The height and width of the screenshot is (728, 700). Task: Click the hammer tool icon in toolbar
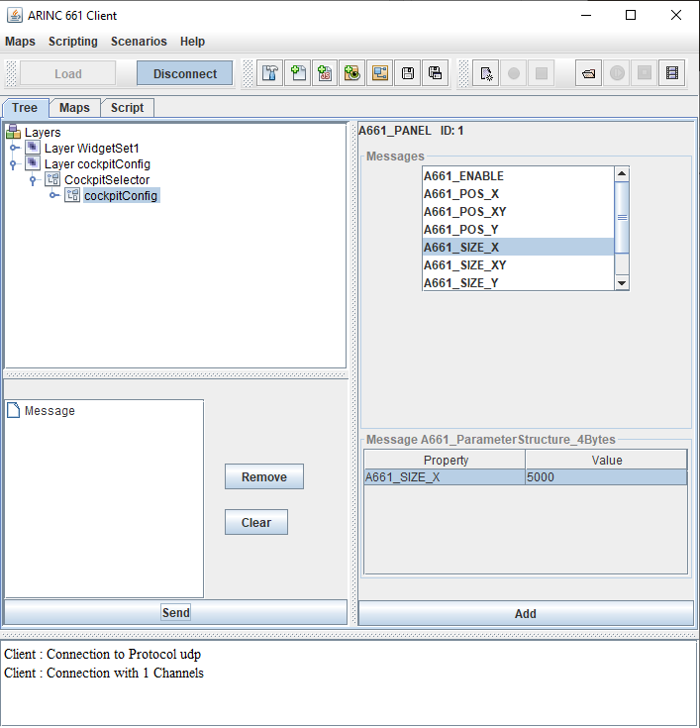click(270, 73)
